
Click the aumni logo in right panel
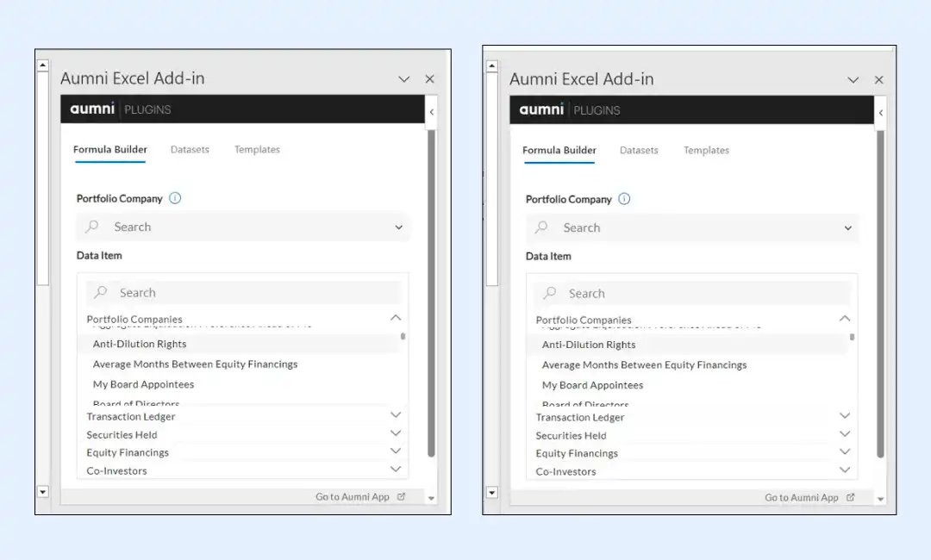[541, 109]
